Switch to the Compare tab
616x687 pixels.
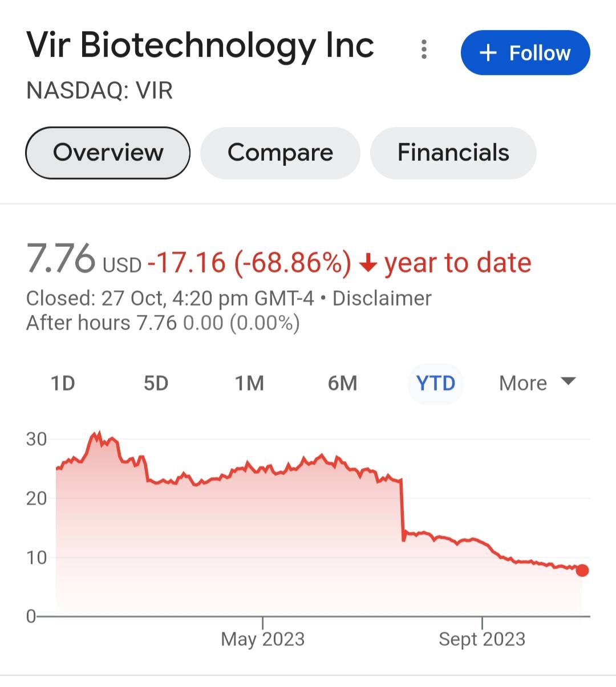point(280,153)
